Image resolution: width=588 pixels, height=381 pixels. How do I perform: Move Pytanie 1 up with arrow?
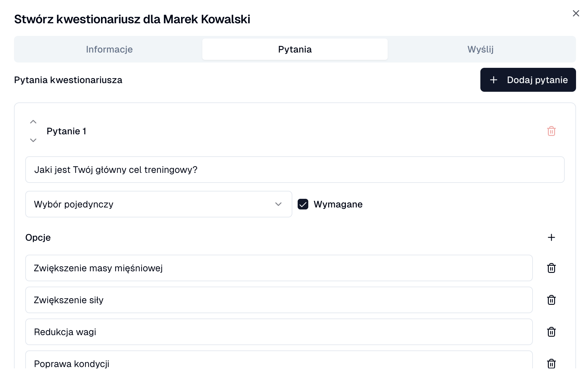[33, 122]
